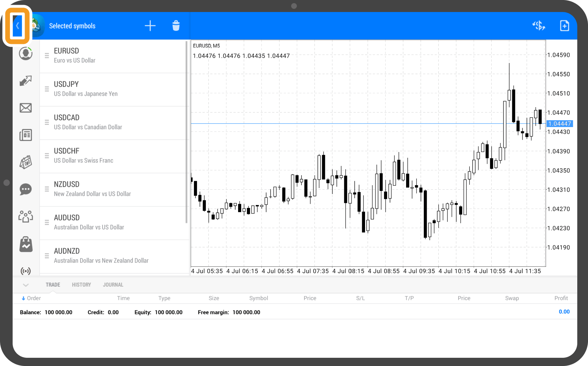Open the accounts profile icon in sidebar
The image size is (588, 366).
[x=26, y=54]
